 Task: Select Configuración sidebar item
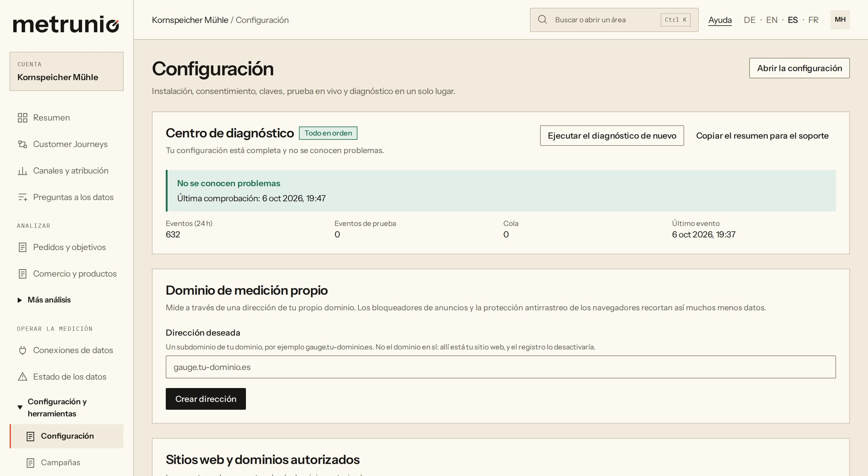66,436
